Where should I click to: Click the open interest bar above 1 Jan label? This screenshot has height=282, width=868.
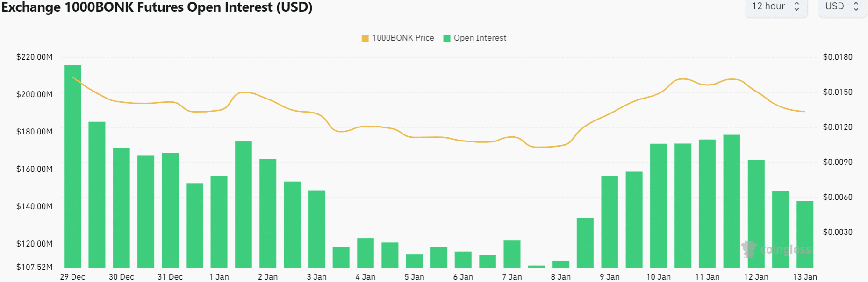219,222
